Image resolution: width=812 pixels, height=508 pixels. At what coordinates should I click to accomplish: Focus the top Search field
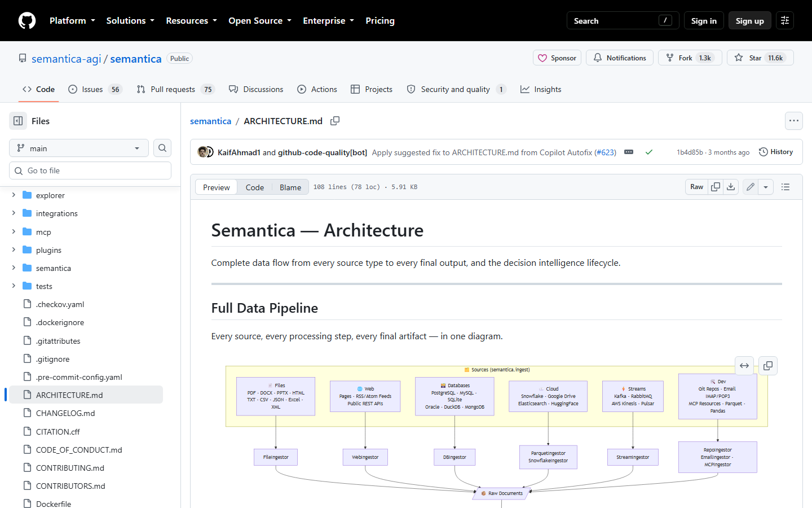click(623, 20)
